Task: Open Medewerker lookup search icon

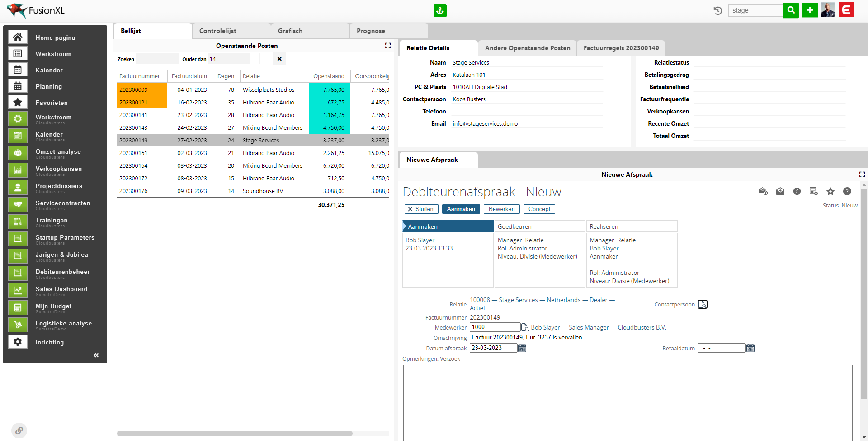Action: click(525, 327)
